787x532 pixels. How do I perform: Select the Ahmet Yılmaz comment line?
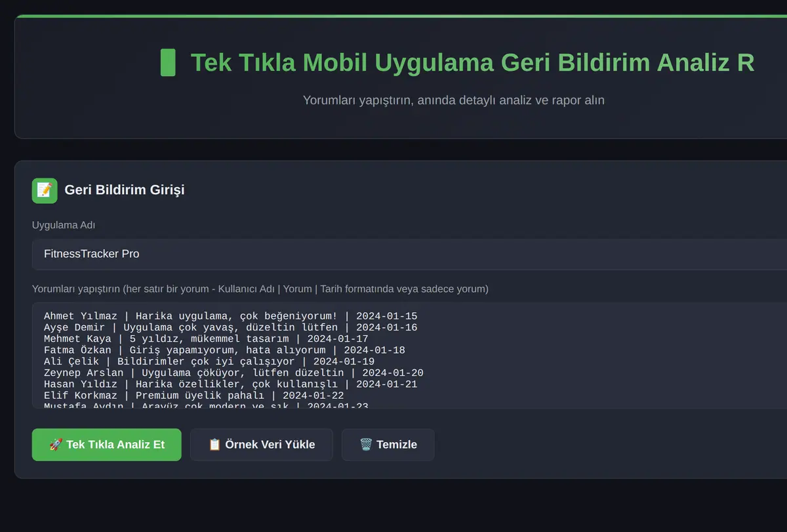230,316
